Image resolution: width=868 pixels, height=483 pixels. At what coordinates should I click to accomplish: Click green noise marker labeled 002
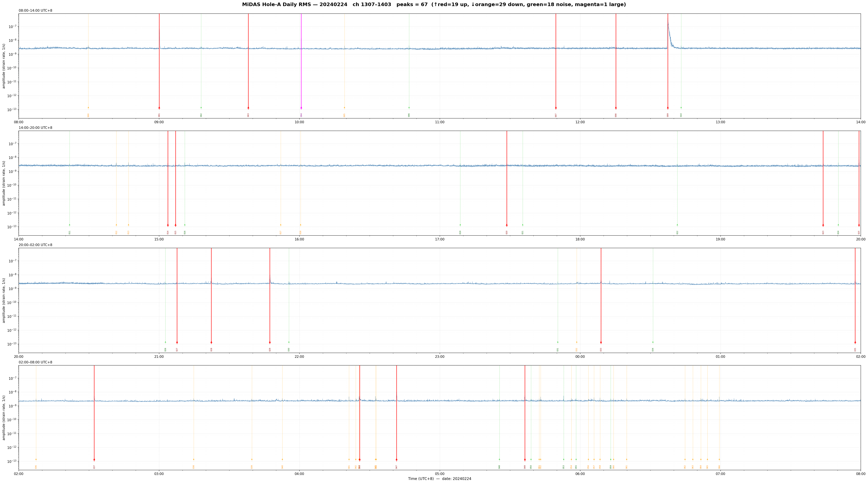[201, 108]
